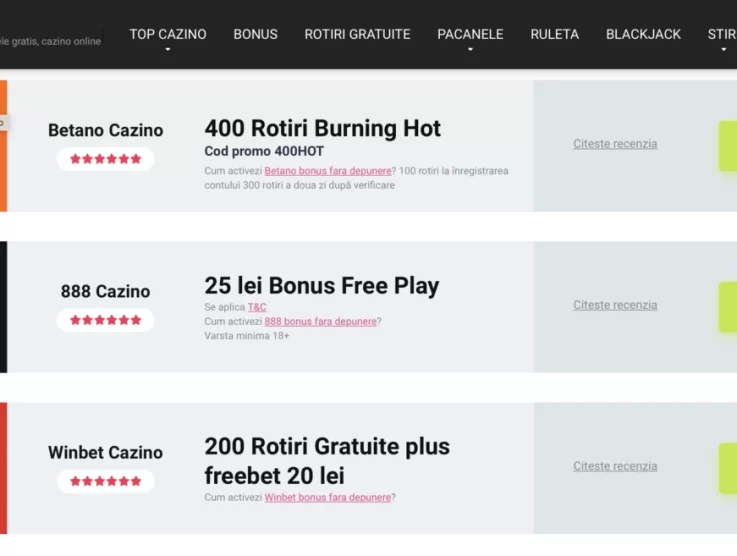This screenshot has height=556, width=737.
Task: Click green button in Betano row
Action: tap(728, 146)
